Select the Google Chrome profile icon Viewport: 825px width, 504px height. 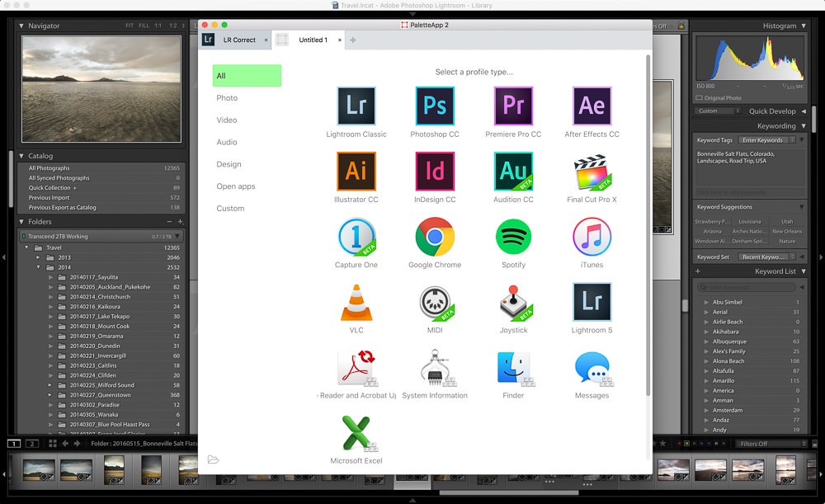pos(435,237)
